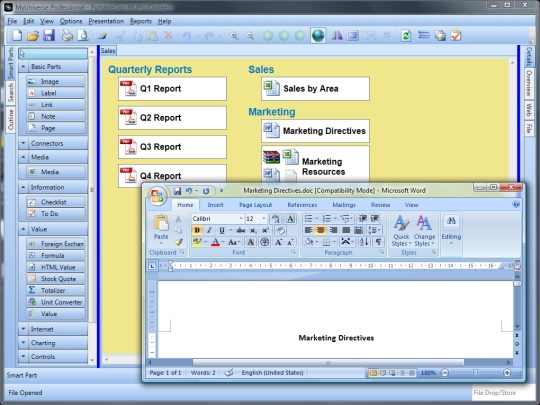Toggle Italic formatting in Word

(x=209, y=230)
